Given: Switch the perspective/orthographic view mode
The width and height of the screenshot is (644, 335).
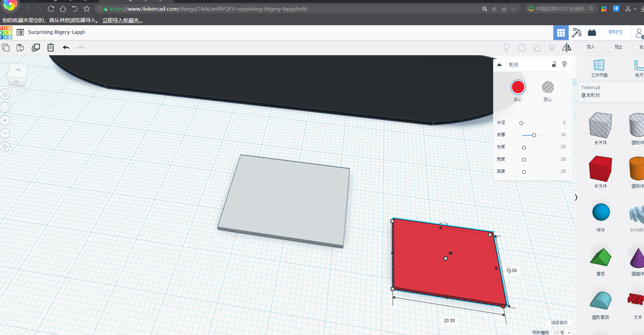Looking at the screenshot, I should pos(5,146).
